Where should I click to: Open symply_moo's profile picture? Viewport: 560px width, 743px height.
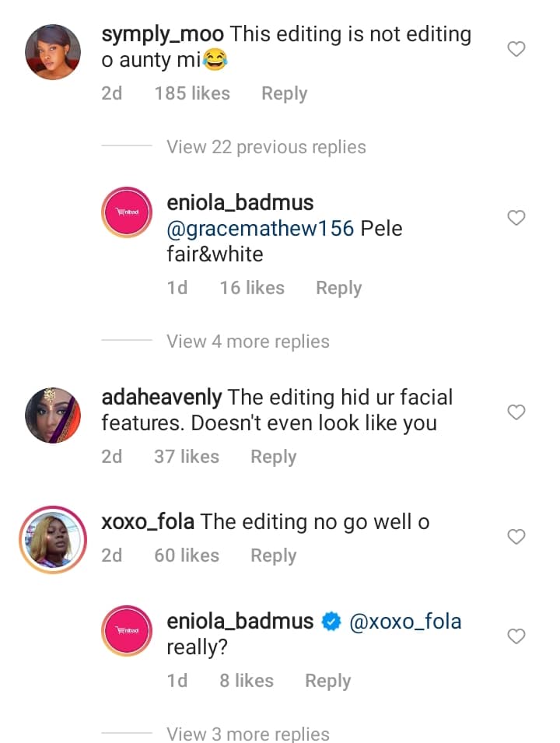click(x=54, y=52)
